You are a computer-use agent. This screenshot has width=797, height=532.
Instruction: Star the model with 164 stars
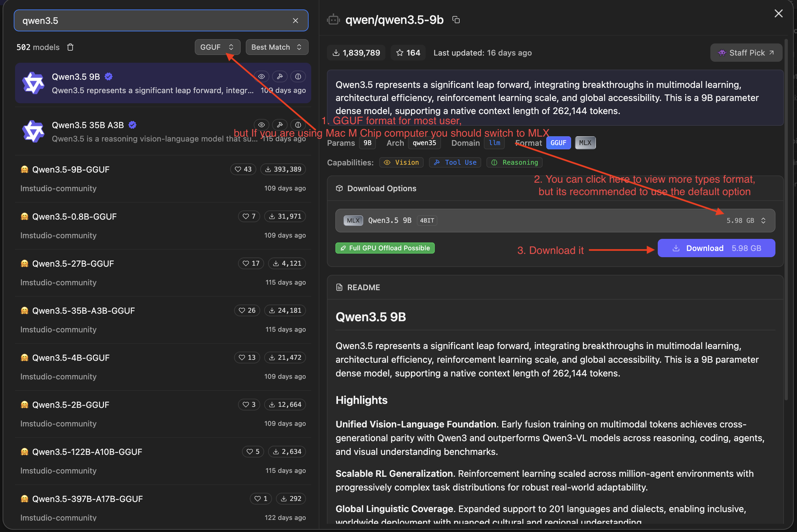pyautogui.click(x=408, y=53)
